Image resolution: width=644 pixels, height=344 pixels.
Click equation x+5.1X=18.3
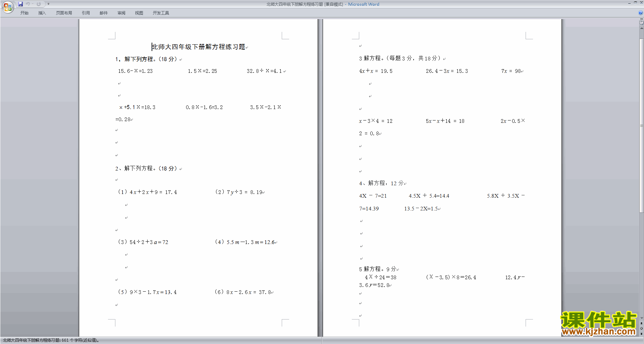click(137, 107)
